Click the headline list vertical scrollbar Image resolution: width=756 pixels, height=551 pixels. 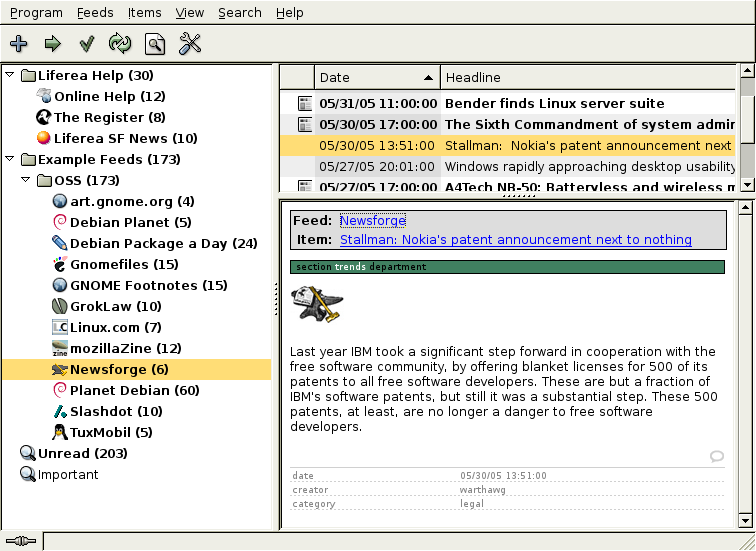[746, 130]
